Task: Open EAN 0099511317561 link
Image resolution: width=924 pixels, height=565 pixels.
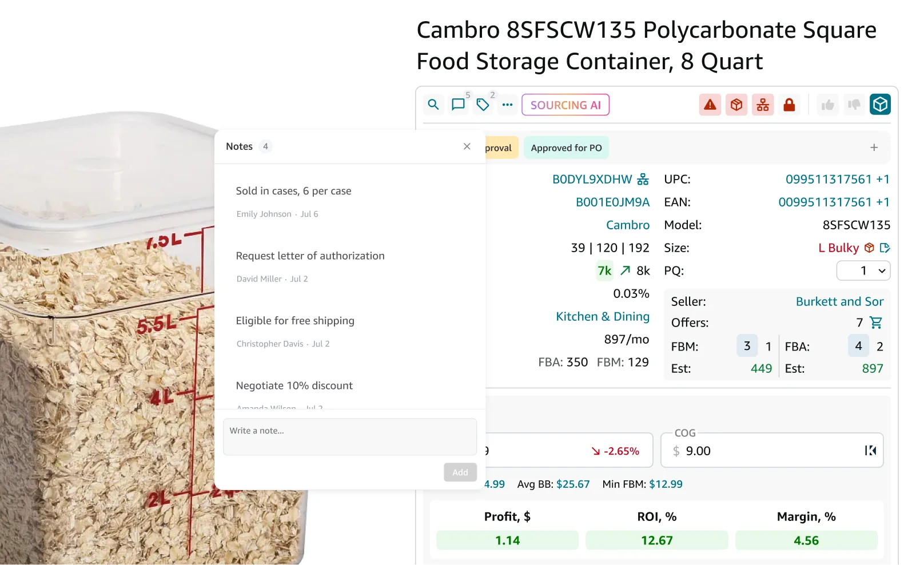Action: coord(825,202)
